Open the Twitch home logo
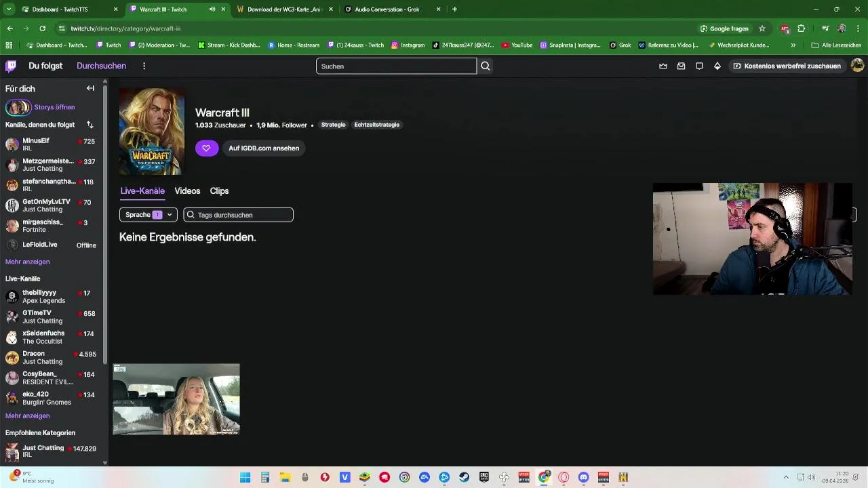Image resolution: width=868 pixels, height=488 pixels. (11, 66)
